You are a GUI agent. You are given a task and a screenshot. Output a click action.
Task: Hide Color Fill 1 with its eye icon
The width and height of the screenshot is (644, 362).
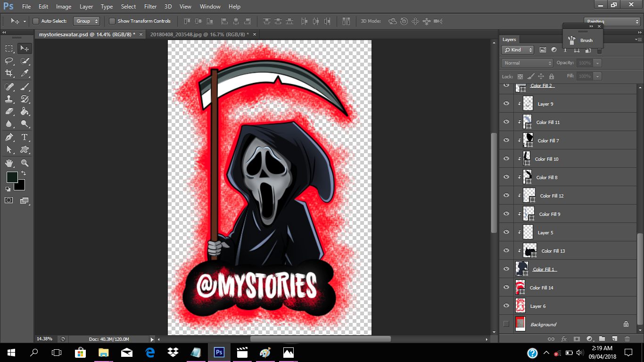point(506,269)
